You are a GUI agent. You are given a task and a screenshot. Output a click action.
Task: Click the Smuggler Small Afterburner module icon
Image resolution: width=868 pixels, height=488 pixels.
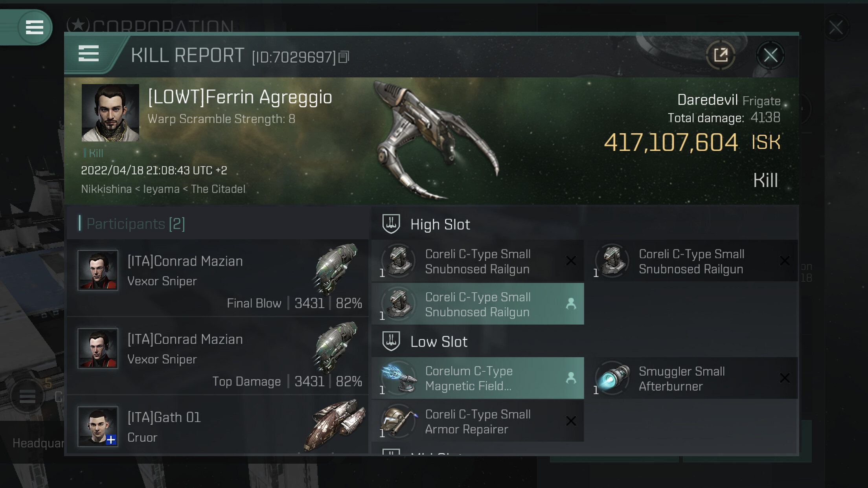tap(612, 378)
